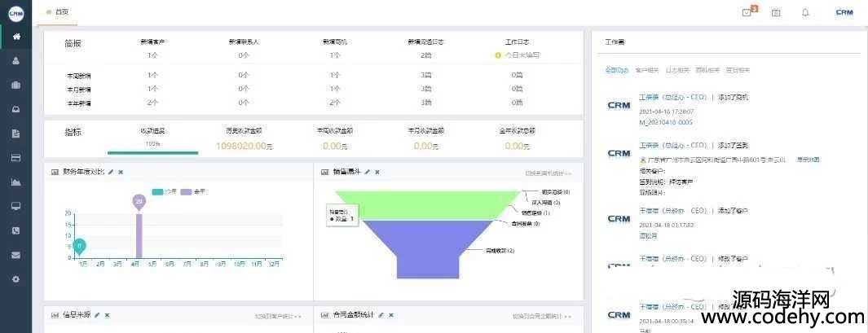Open the settings gear icon in sidebar
This screenshot has width=868, height=333.
tap(16, 279)
